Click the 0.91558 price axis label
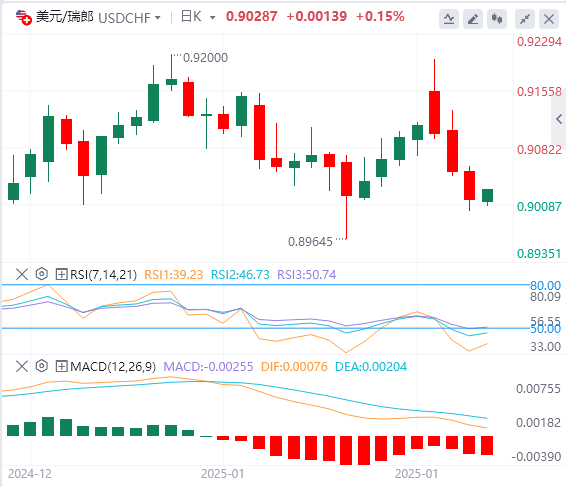The image size is (566, 487). coord(539,92)
